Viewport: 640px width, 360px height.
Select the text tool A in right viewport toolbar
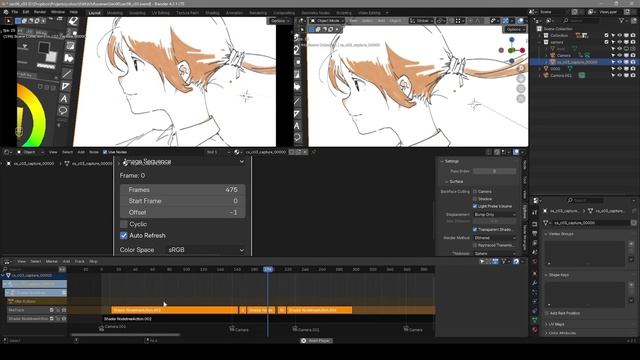[x=297, y=126]
